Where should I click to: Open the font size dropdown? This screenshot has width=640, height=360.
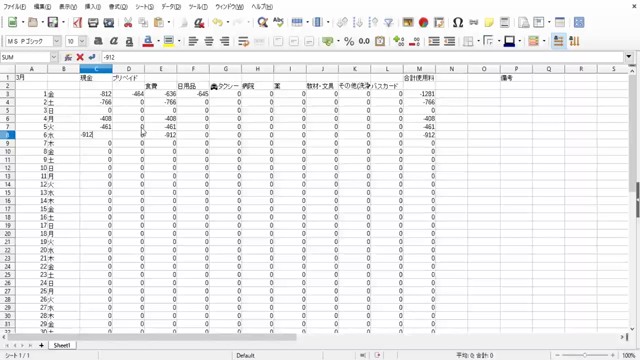(x=82, y=41)
